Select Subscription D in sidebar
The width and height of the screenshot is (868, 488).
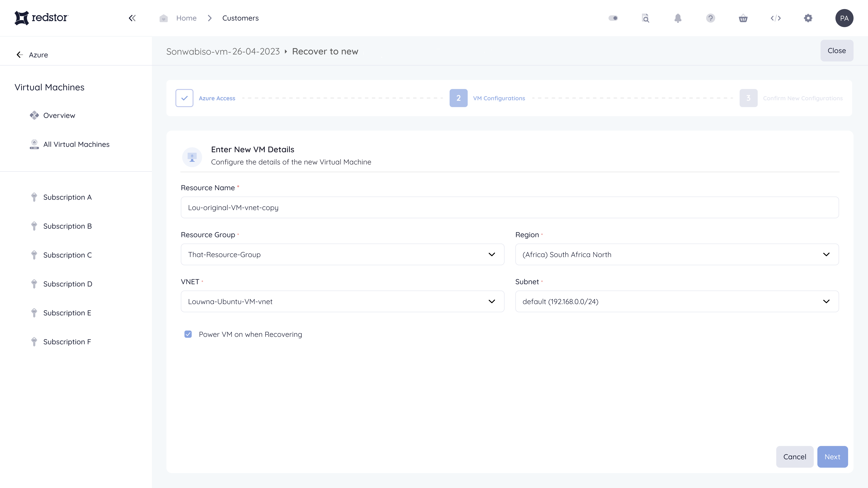coord(68,284)
